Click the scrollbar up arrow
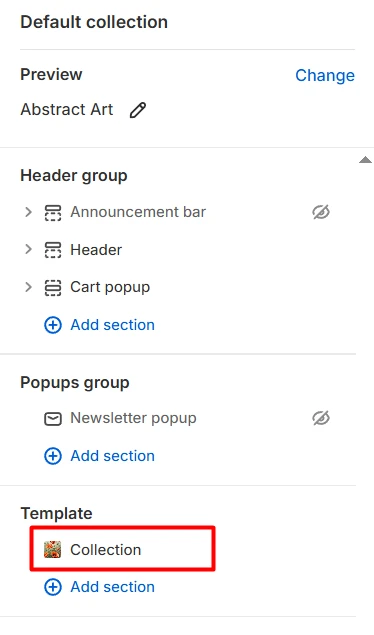 coord(366,160)
